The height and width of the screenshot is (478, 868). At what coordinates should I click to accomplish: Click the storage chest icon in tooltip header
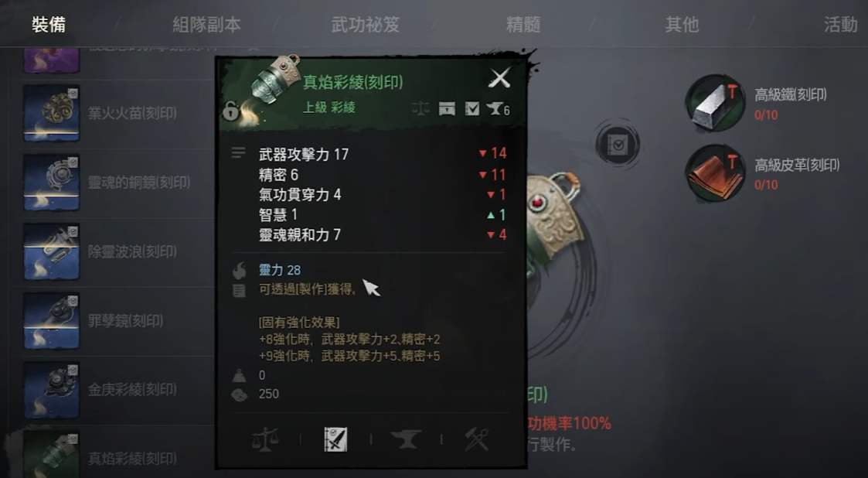click(447, 108)
